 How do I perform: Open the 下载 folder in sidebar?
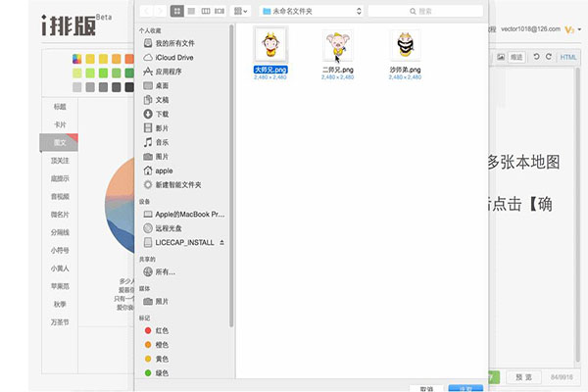(162, 114)
